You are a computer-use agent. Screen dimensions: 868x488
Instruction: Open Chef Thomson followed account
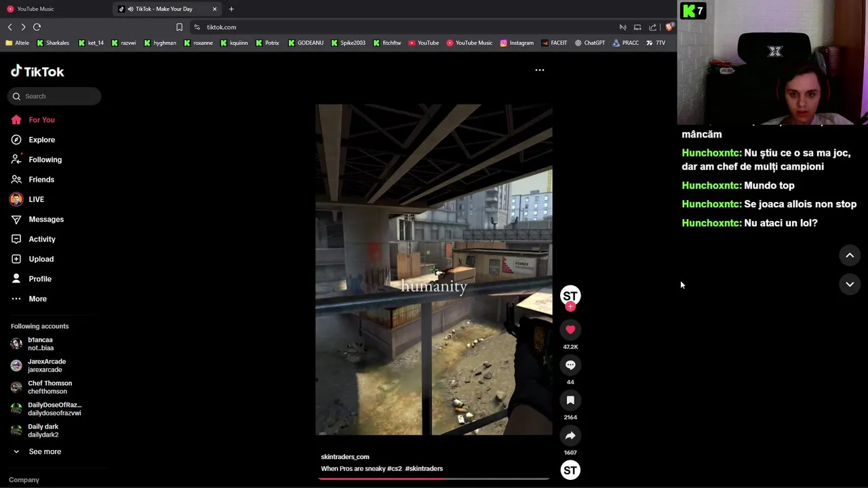[x=41, y=387]
